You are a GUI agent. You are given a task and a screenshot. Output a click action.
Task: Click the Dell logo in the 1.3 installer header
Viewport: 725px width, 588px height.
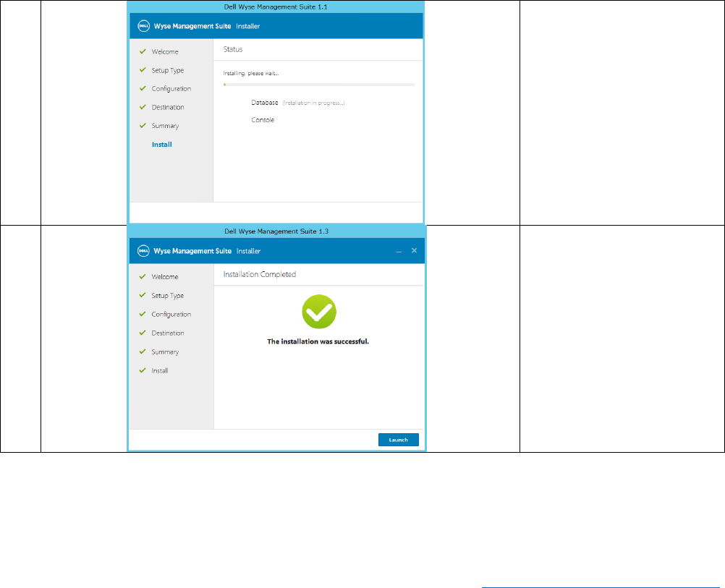(143, 251)
